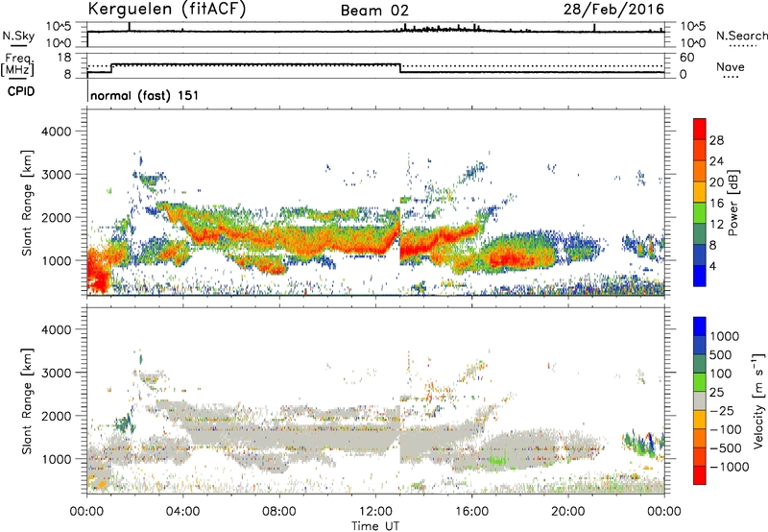Click the 'normal (fast) 151' text

pos(145,95)
